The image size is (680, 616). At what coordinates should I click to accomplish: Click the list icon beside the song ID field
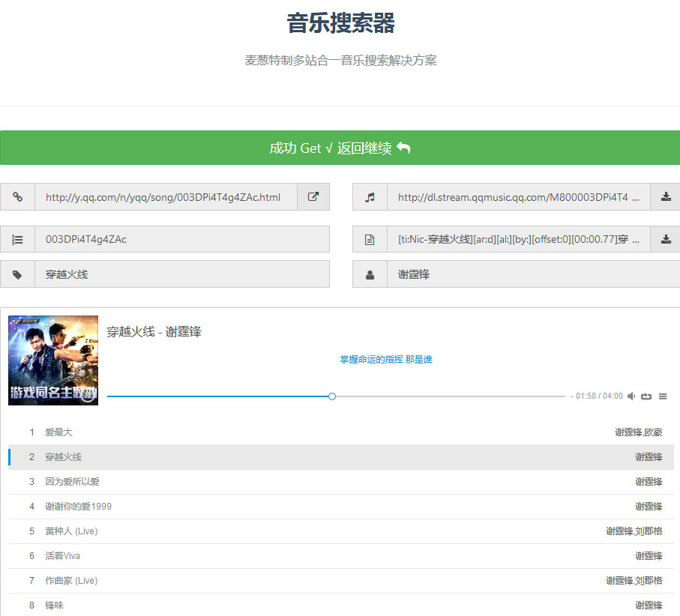[16, 238]
